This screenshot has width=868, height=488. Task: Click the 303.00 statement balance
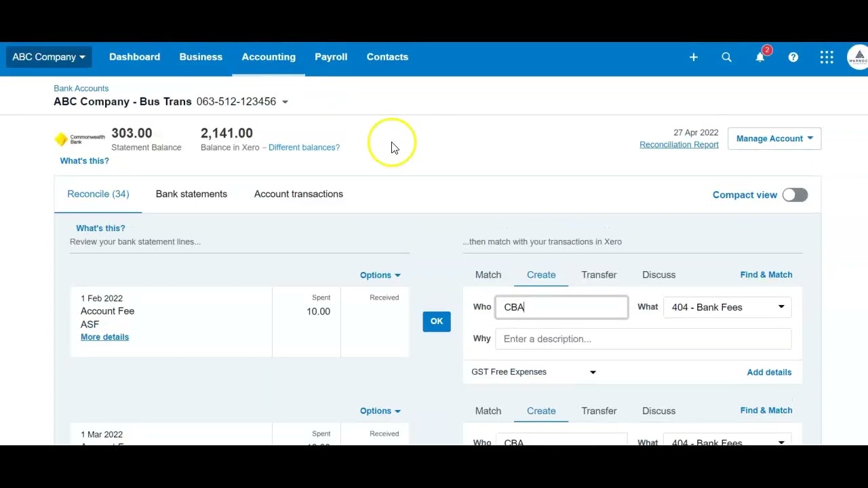[132, 134]
